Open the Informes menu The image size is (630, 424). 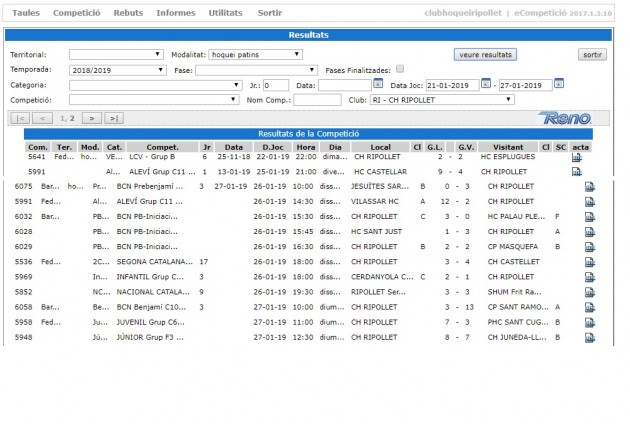tap(176, 13)
